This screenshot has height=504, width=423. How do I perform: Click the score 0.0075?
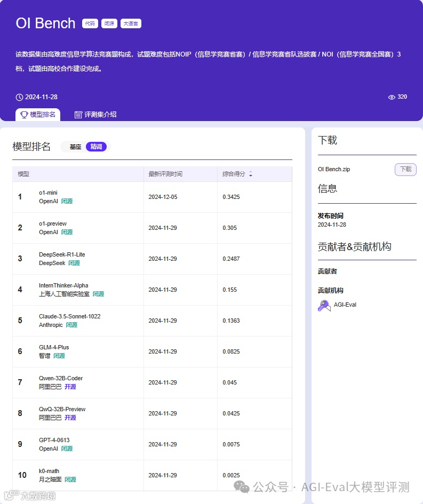coord(231,445)
